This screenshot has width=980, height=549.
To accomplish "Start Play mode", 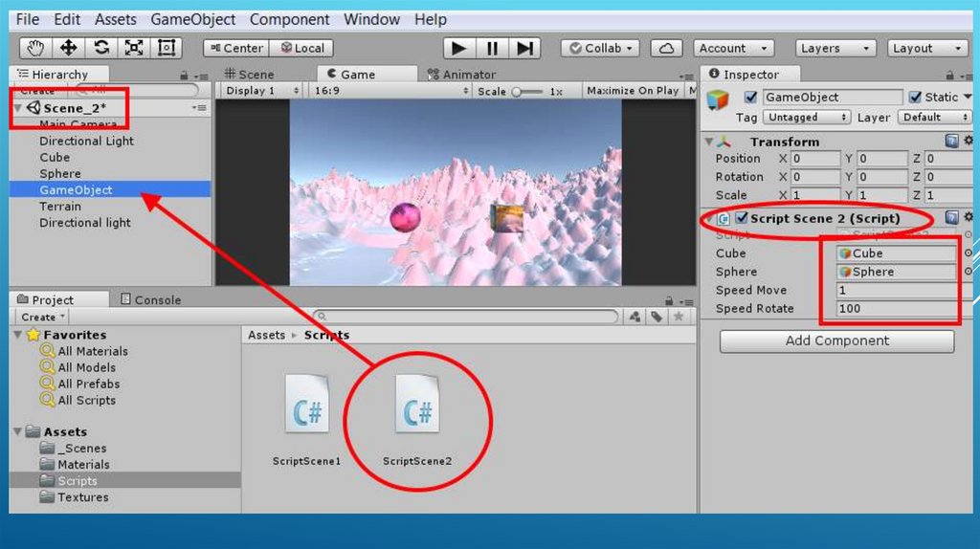I will coord(458,48).
